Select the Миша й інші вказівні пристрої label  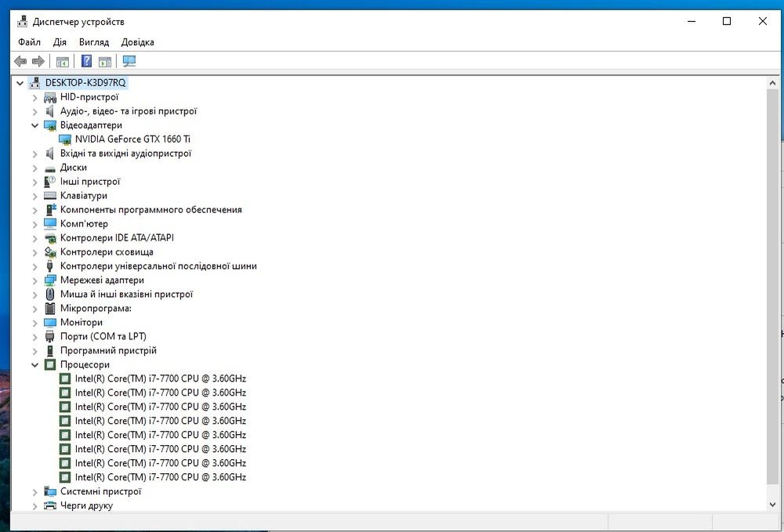126,295
